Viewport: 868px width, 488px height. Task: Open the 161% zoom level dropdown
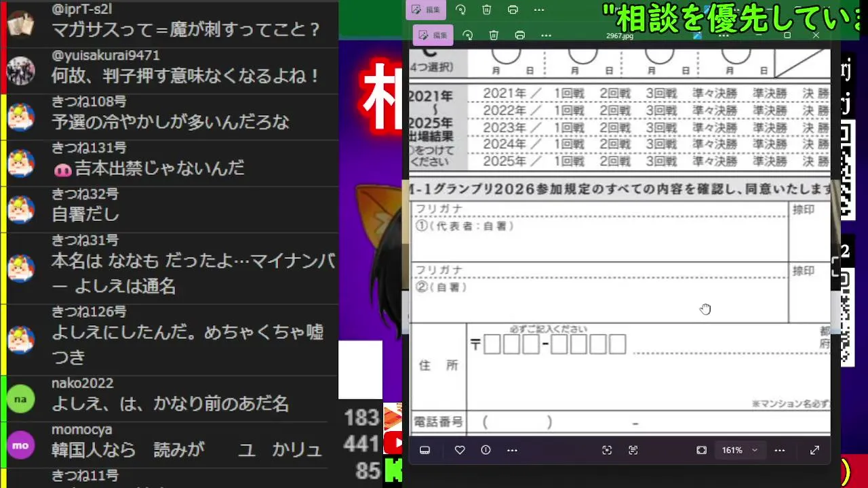click(x=739, y=450)
